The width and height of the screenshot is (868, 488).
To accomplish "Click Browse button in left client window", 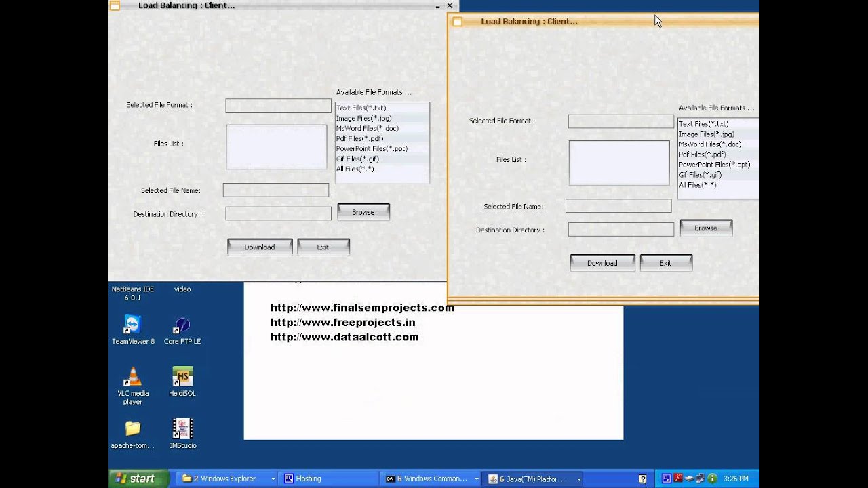I will click(x=363, y=212).
